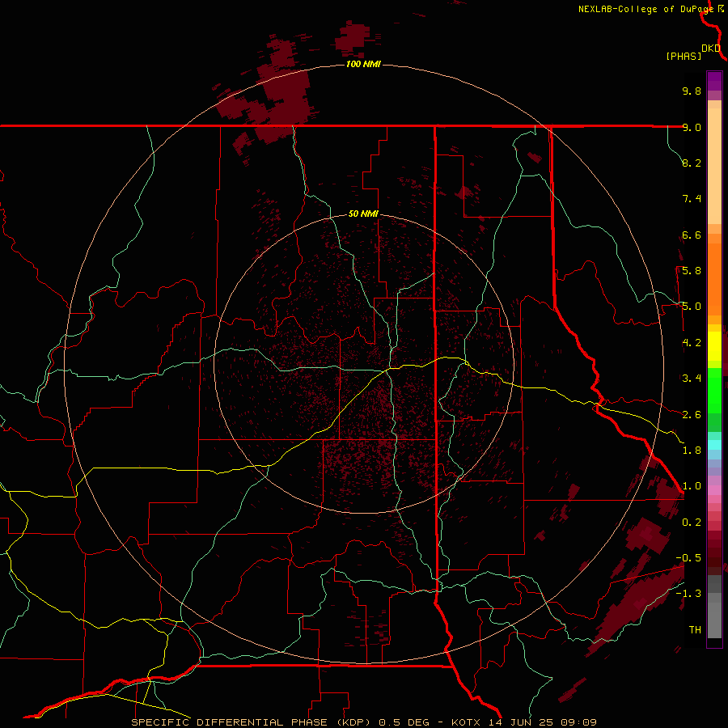Viewport: 728px width, 728px height.
Task: Click the 8.2 scale value
Action: [x=692, y=163]
